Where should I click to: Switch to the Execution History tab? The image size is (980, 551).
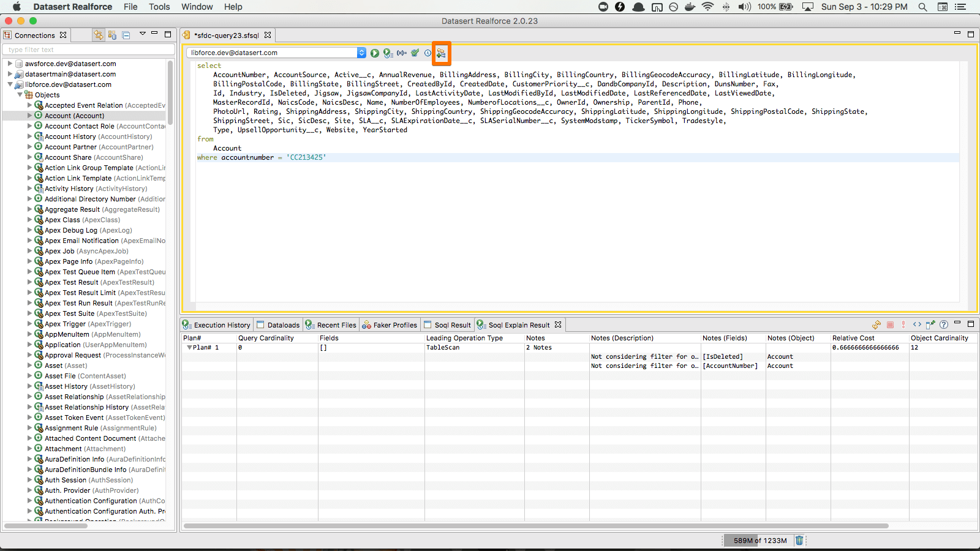[x=217, y=325]
